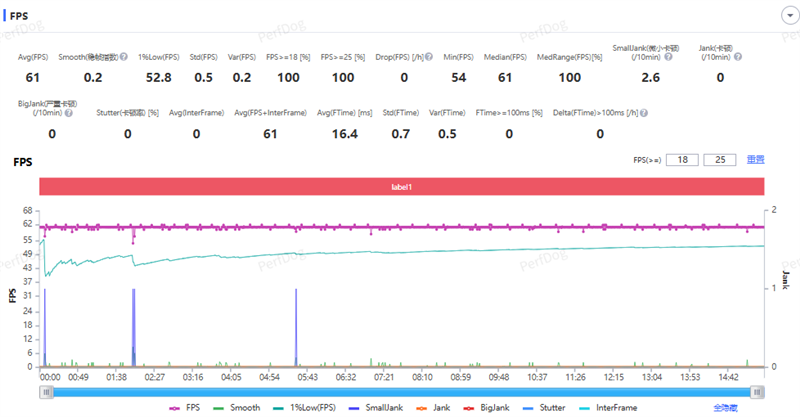This screenshot has height=417, width=800.
Task: Click help icon next to 1%Low(FPS)
Action: (x=177, y=58)
